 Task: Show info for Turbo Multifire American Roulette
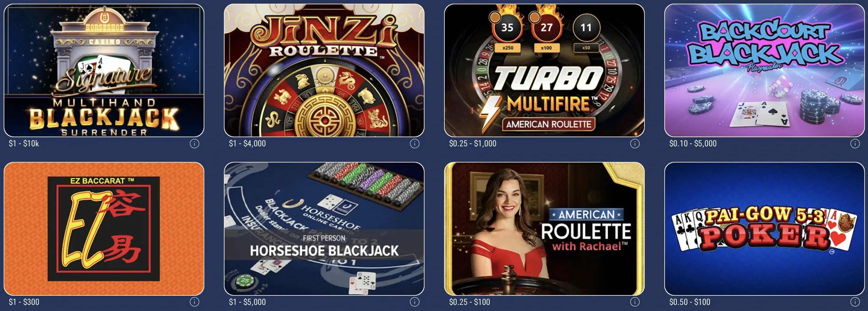(635, 144)
